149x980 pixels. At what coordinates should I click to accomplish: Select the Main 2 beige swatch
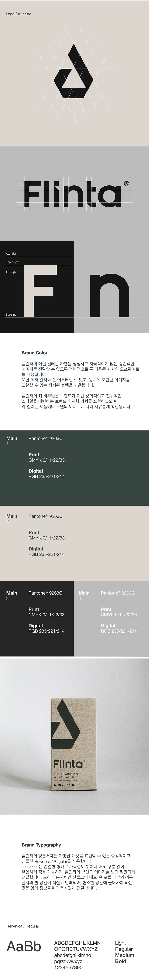(74, 543)
